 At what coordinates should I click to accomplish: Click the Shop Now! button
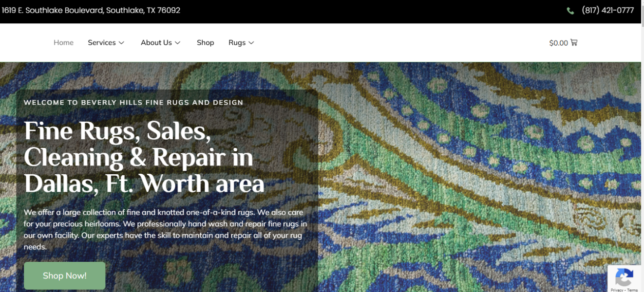click(x=65, y=275)
